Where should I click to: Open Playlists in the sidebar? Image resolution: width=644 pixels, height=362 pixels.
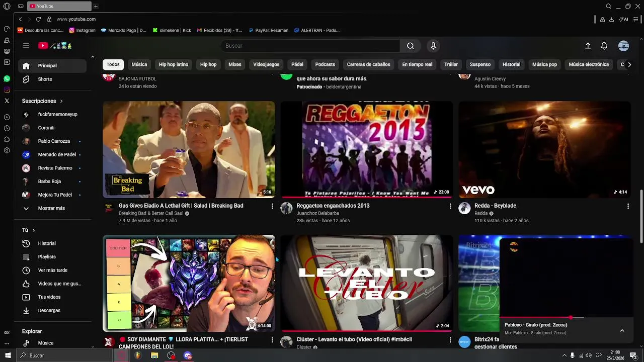(52, 257)
